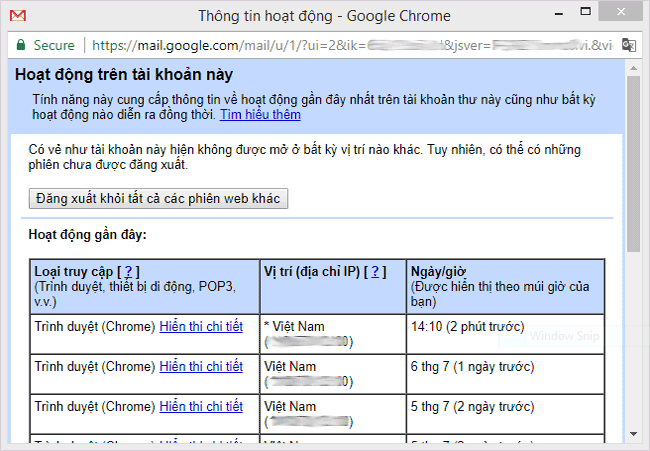Screen dimensions: 650x451
Task: Click the vertical scrollbar thumb
Action: 633,164
